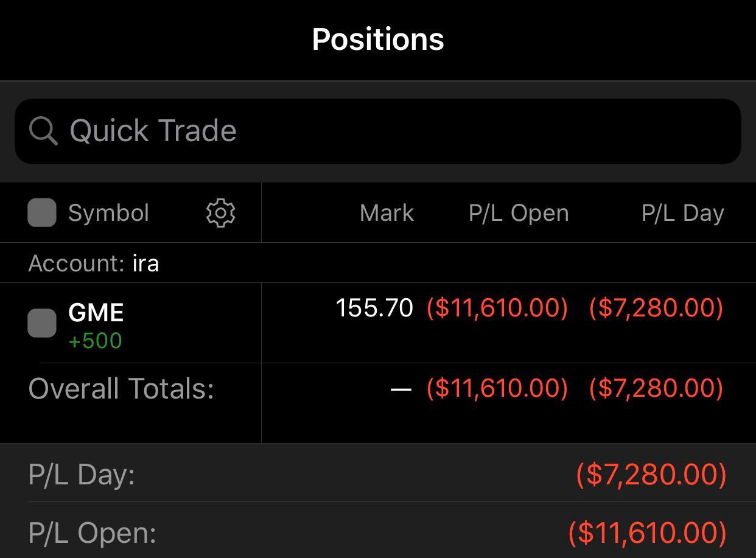Image resolution: width=756 pixels, height=558 pixels.
Task: Open the bottom P/L Open summary row
Action: (x=378, y=531)
